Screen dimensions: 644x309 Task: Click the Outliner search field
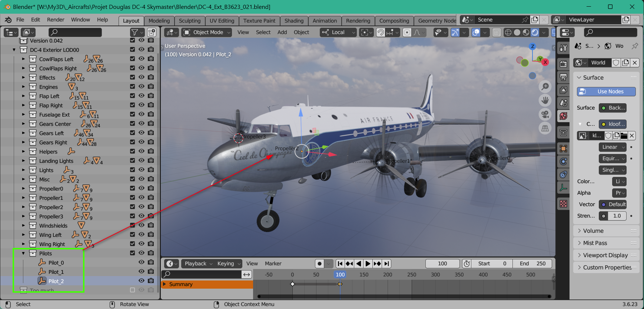pos(75,32)
